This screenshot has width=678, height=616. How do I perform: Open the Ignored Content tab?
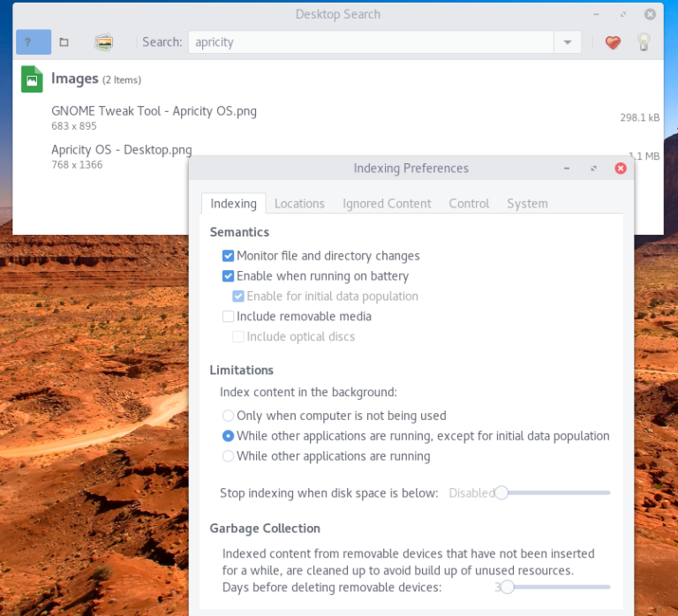pyautogui.click(x=387, y=204)
